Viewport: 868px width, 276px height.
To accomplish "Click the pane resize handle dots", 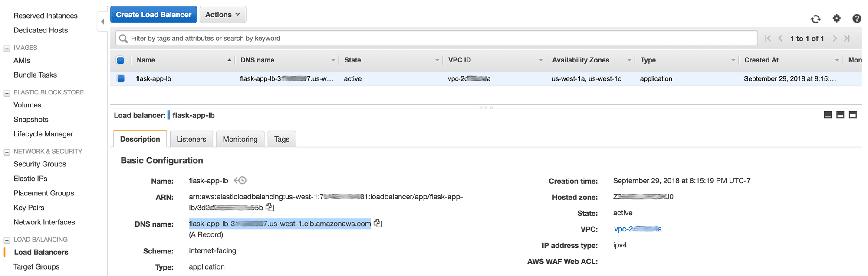I will click(x=486, y=107).
